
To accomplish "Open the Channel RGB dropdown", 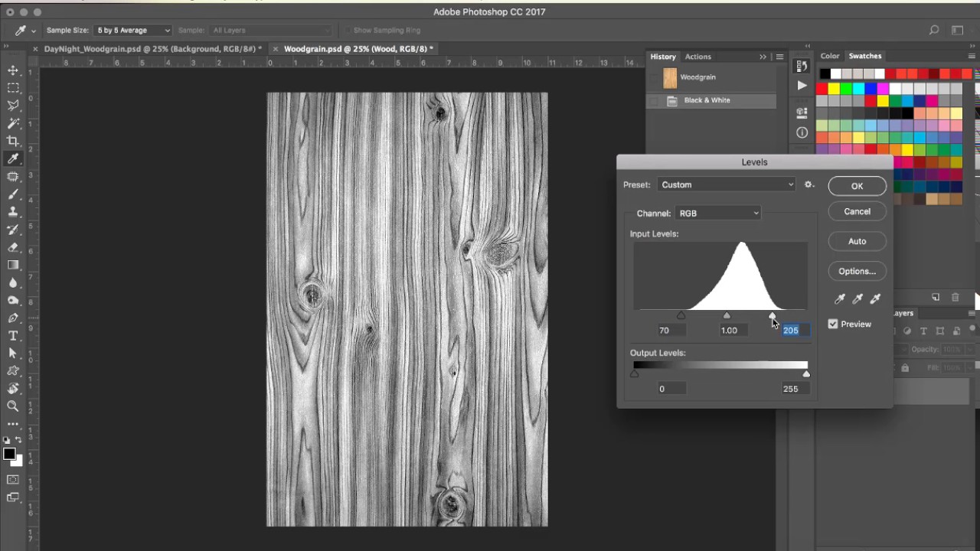I will pyautogui.click(x=718, y=214).
